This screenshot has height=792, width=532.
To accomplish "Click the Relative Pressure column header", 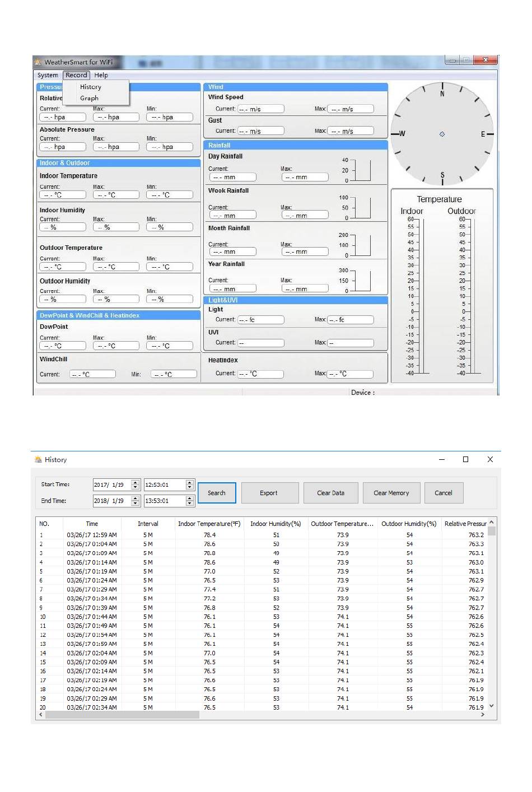I will (x=465, y=524).
